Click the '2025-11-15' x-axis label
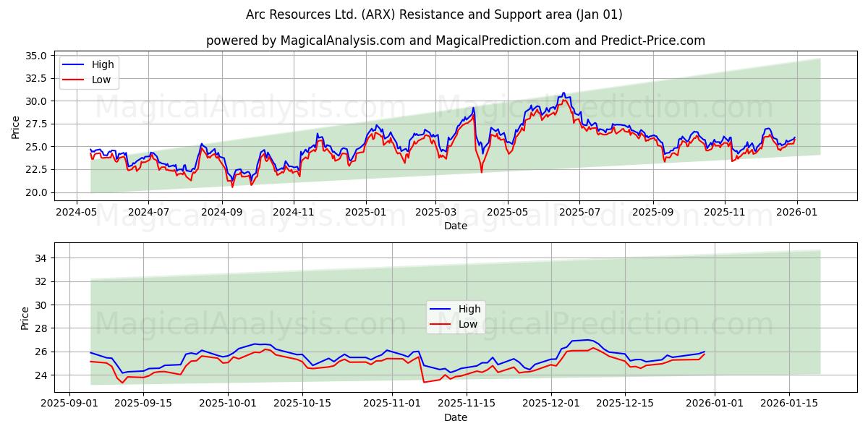Screen dimensions: 868x434 tap(467, 404)
